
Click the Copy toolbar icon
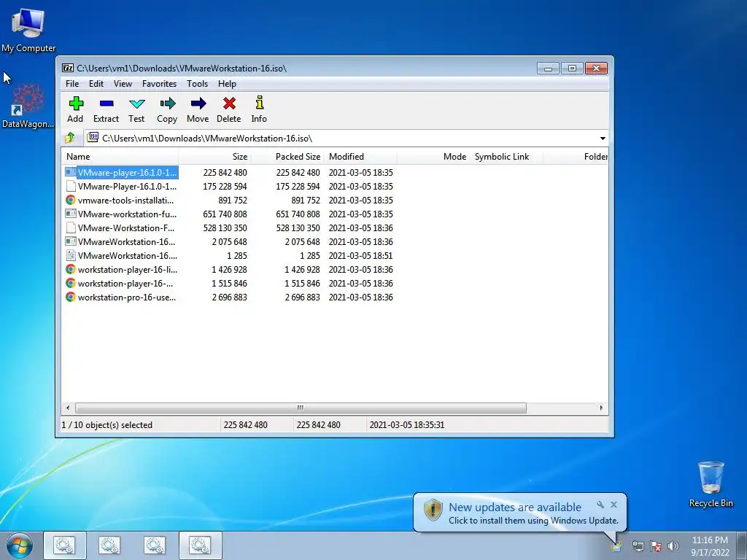[x=167, y=104]
